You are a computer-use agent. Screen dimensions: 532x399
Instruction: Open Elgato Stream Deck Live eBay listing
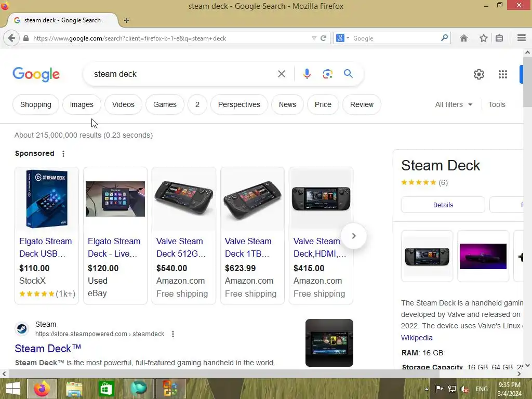(x=114, y=247)
